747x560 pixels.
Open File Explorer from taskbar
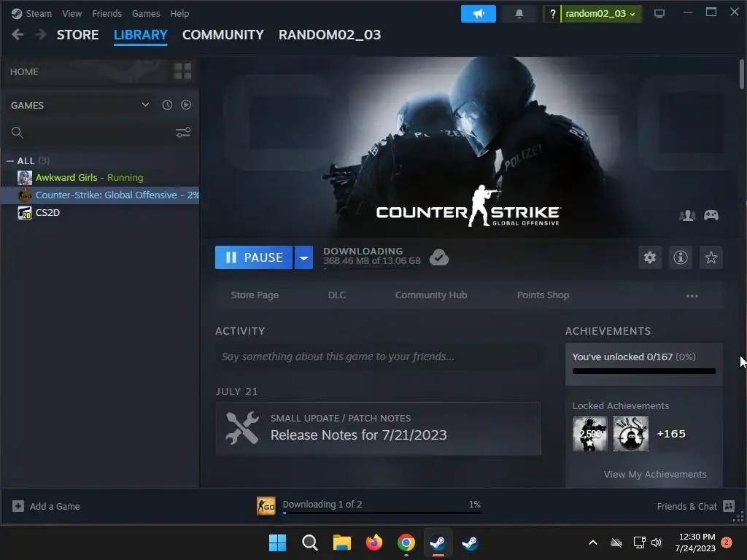point(341,542)
